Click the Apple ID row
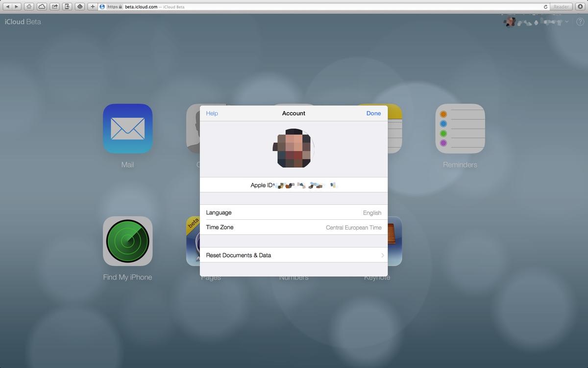This screenshot has width=588, height=368. tap(294, 185)
